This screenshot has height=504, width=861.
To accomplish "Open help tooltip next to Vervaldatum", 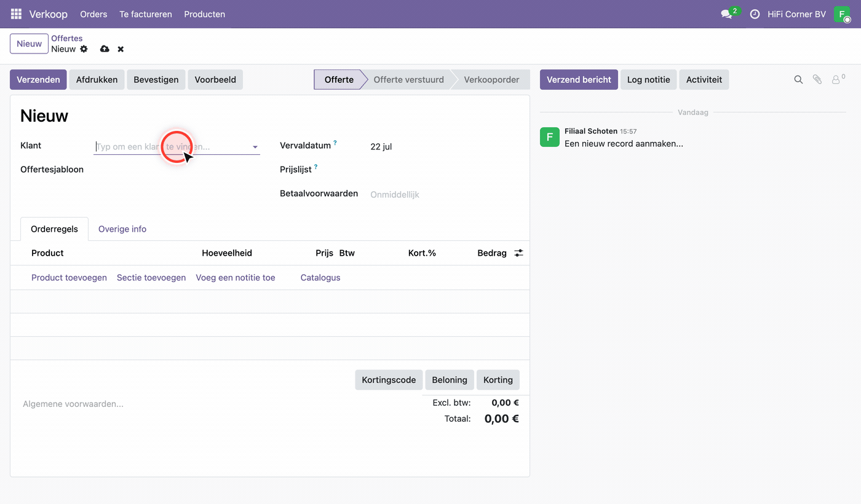I will point(335,143).
